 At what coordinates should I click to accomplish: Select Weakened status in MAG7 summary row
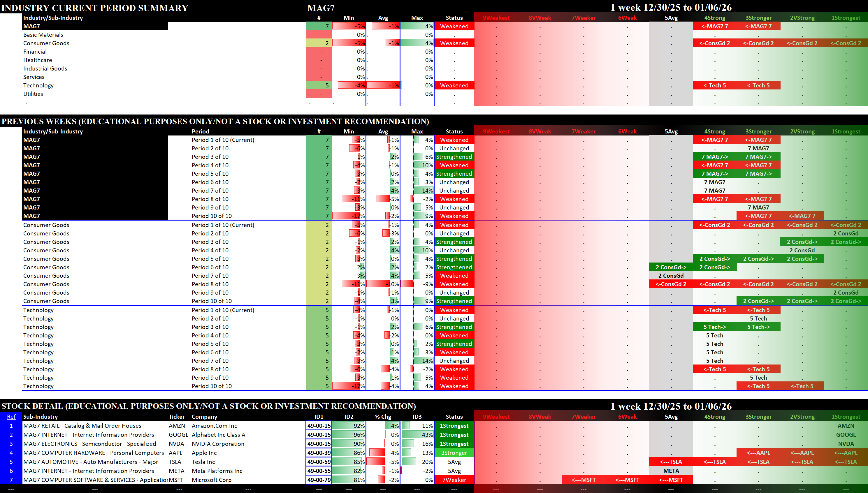454,26
